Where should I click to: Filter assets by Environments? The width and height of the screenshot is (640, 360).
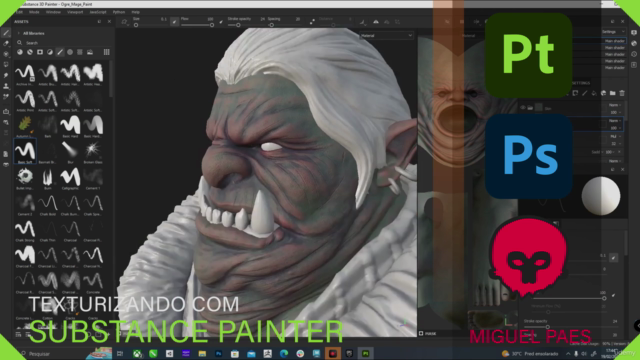coord(90,52)
